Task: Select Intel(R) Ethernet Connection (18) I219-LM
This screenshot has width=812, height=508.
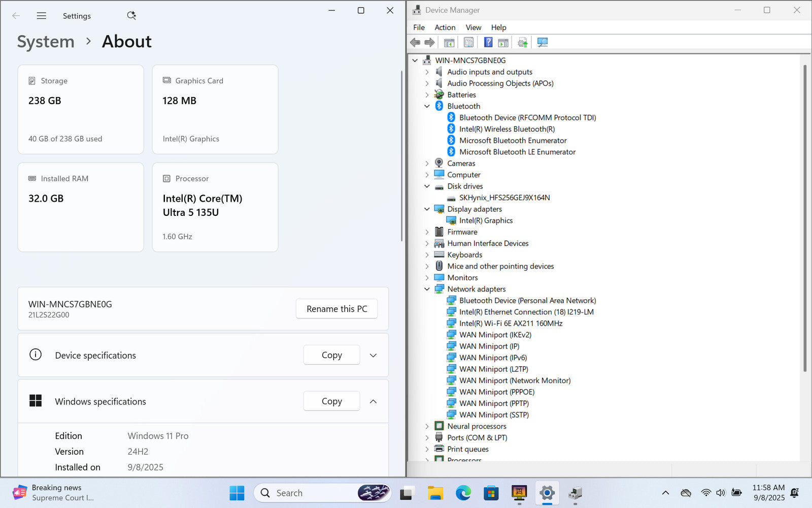Action: click(526, 312)
